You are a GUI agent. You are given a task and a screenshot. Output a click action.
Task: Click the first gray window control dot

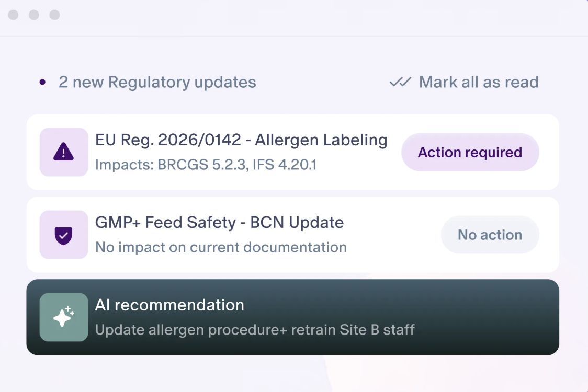(x=14, y=15)
